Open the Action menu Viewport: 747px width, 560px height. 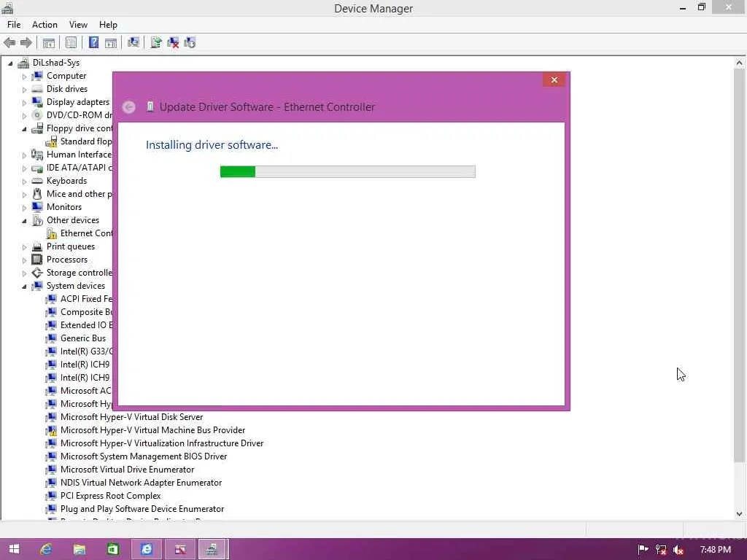pyautogui.click(x=44, y=25)
